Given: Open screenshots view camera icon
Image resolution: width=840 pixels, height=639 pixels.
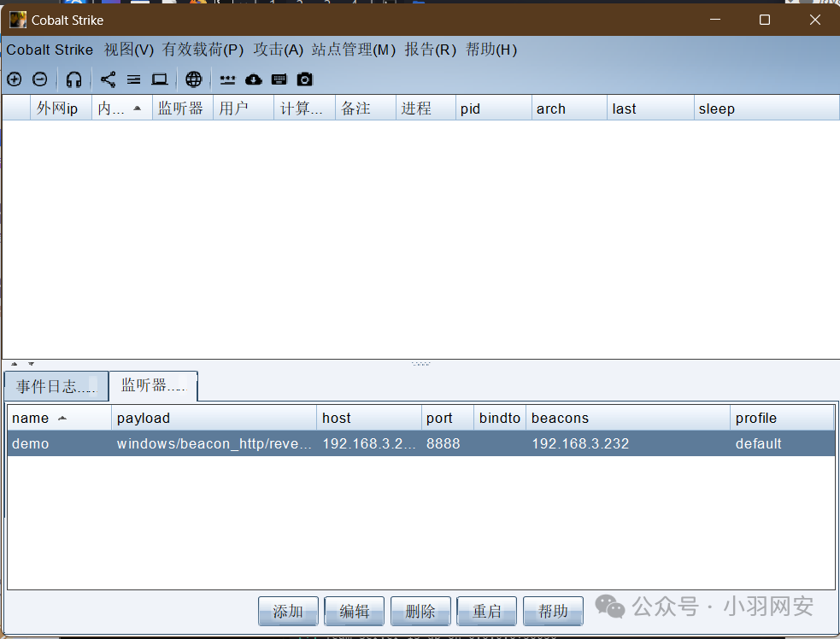Looking at the screenshot, I should pos(305,79).
